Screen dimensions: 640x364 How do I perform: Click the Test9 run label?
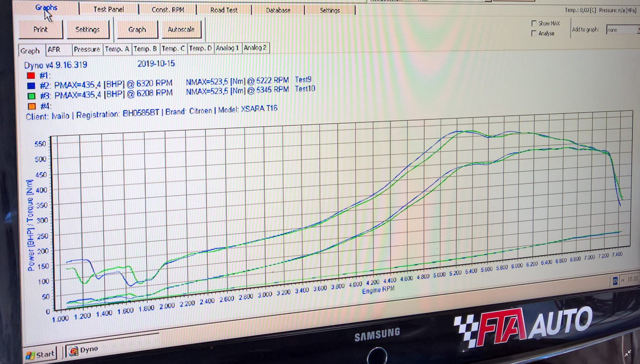[x=303, y=79]
